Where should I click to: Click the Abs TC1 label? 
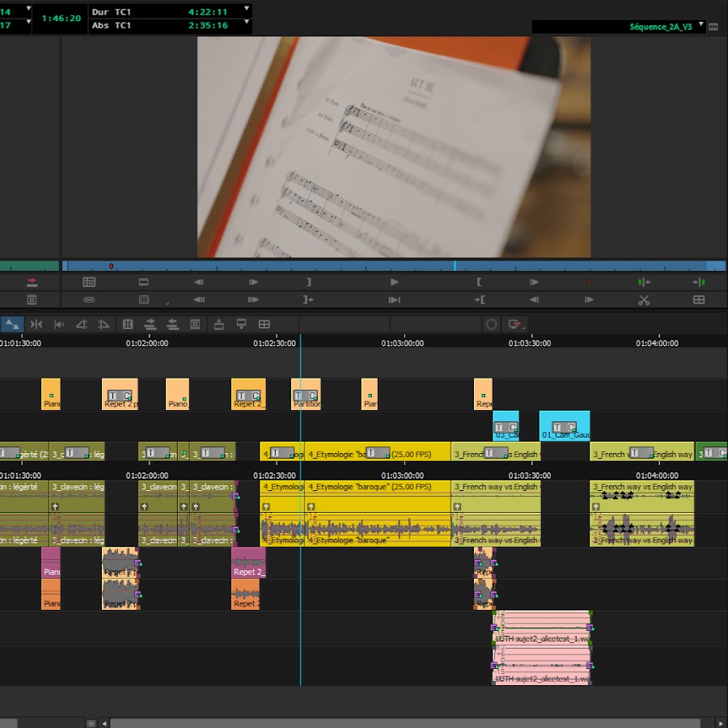click(112, 25)
